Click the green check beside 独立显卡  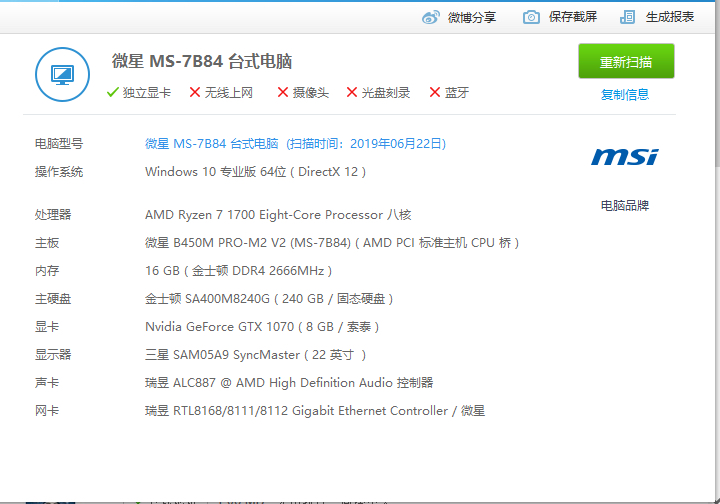point(112,93)
